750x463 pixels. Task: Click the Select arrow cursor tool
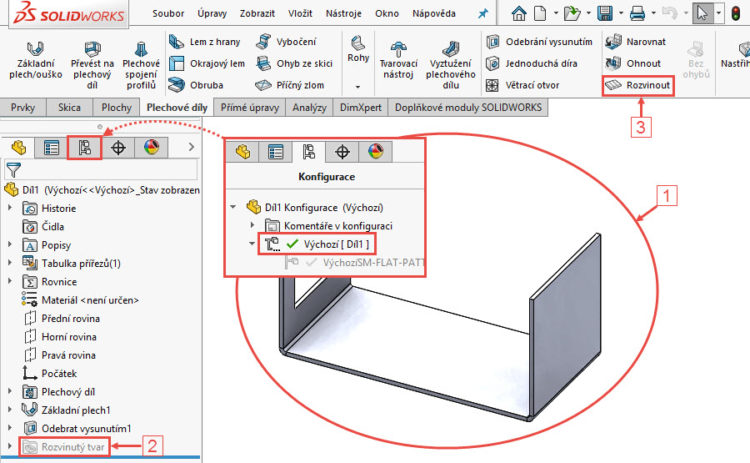(x=702, y=13)
